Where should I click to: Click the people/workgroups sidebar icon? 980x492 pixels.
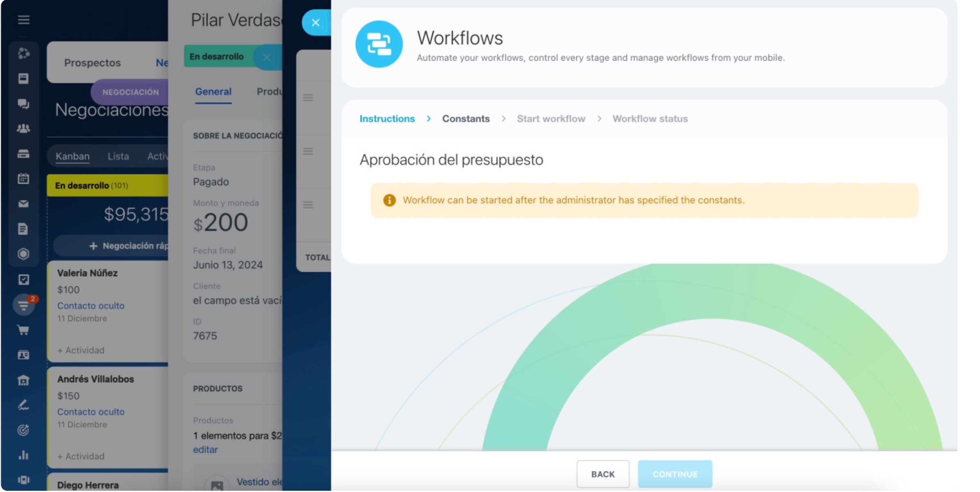(x=23, y=129)
